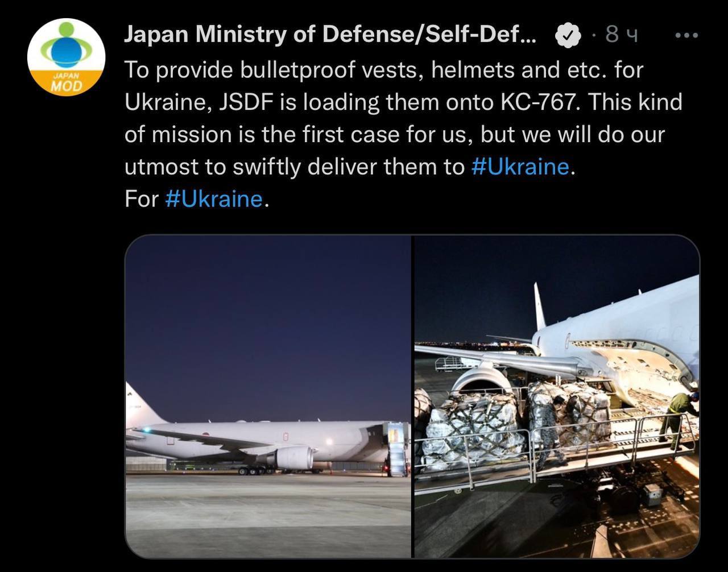Click the tail fin in the left photo

(137, 406)
